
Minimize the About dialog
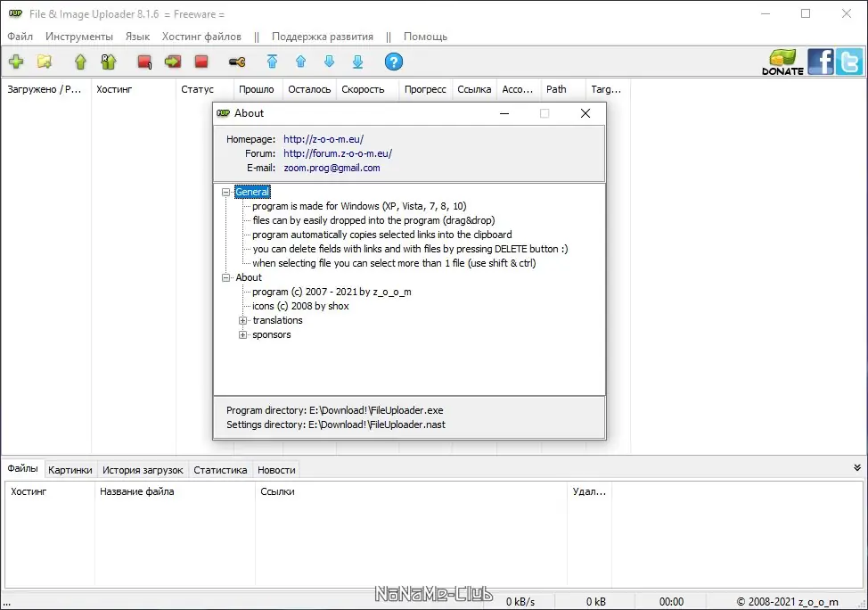pyautogui.click(x=504, y=113)
